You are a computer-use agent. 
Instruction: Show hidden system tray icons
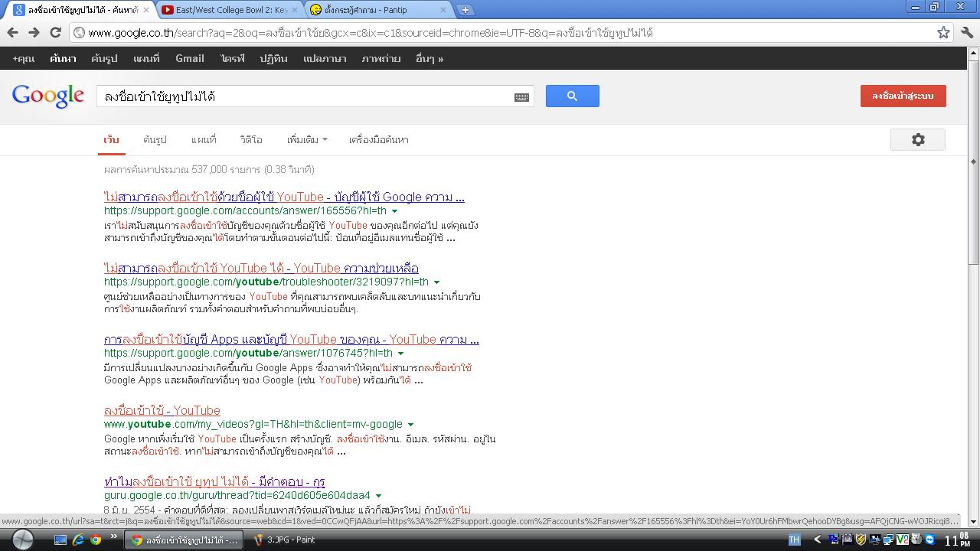[x=818, y=540]
